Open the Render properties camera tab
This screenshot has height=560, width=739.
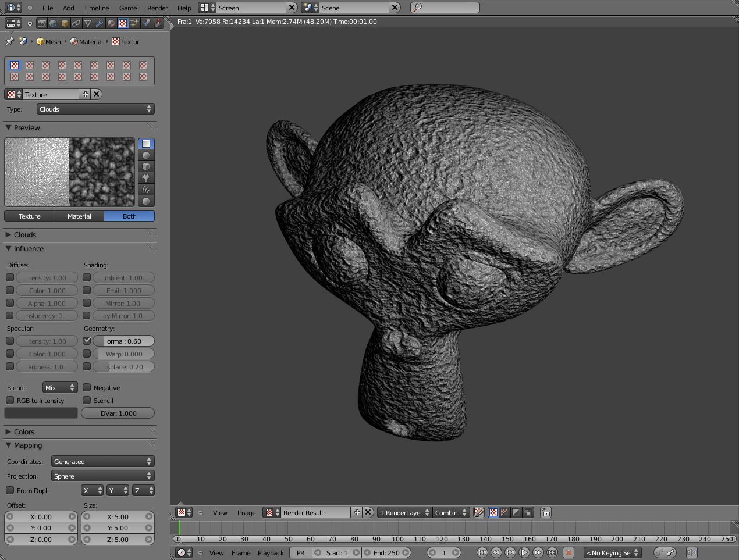point(42,23)
